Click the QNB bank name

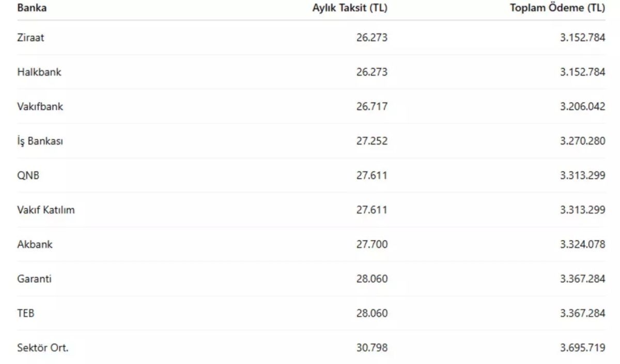(28, 176)
